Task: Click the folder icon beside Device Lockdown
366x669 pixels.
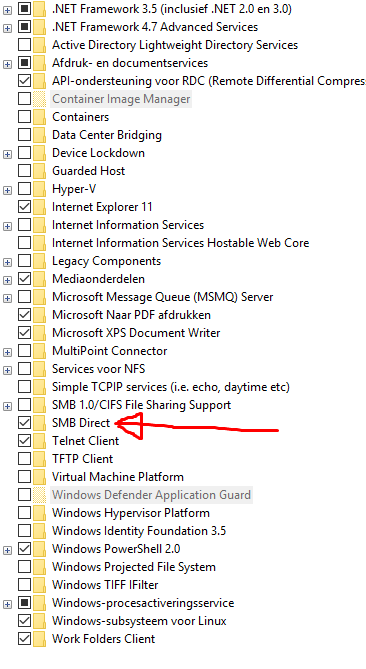Action: pyautogui.click(x=39, y=153)
